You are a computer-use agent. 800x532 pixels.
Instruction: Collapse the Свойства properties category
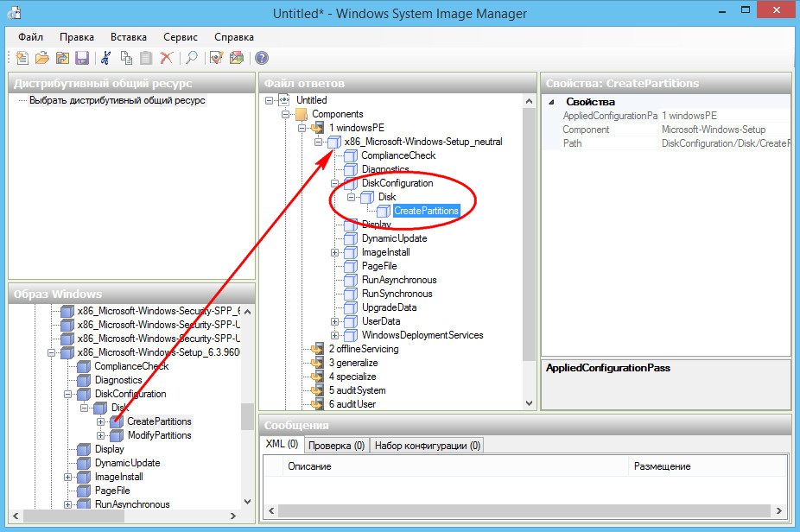[x=551, y=102]
